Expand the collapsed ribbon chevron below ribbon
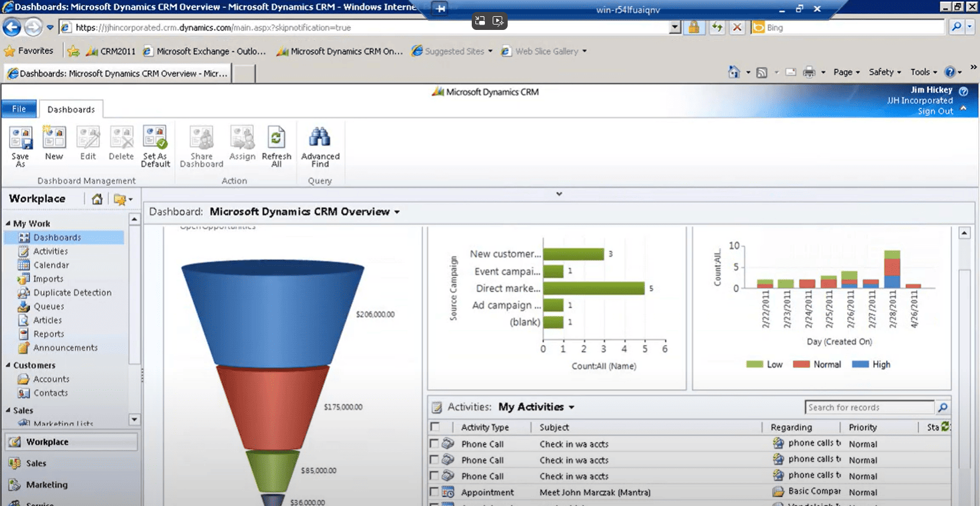The width and height of the screenshot is (980, 506). tap(559, 194)
